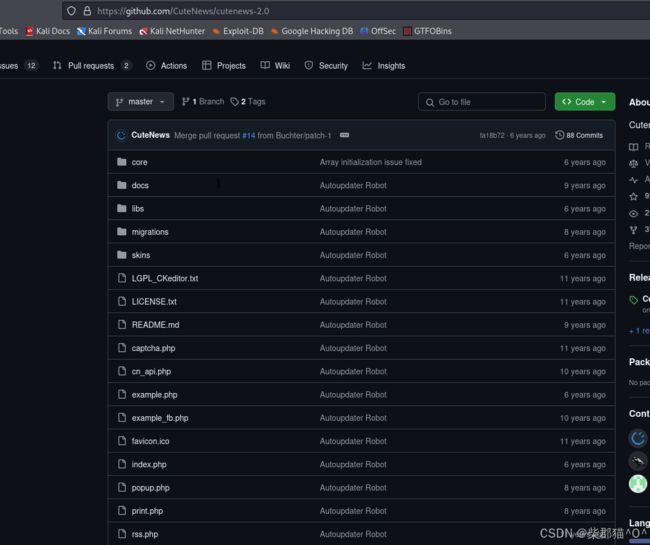Viewport: 650px width, 545px height.
Task: Click the file icon beside favicon.ico
Action: click(121, 441)
